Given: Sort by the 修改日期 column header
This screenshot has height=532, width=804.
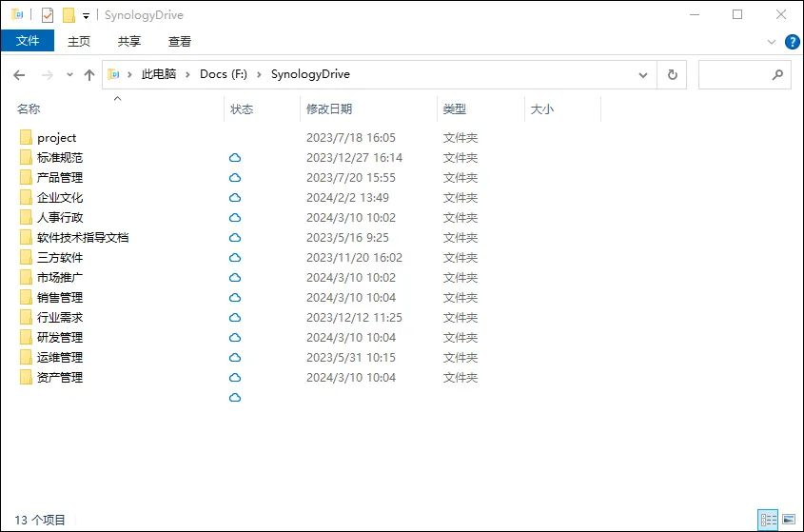Looking at the screenshot, I should coord(329,109).
